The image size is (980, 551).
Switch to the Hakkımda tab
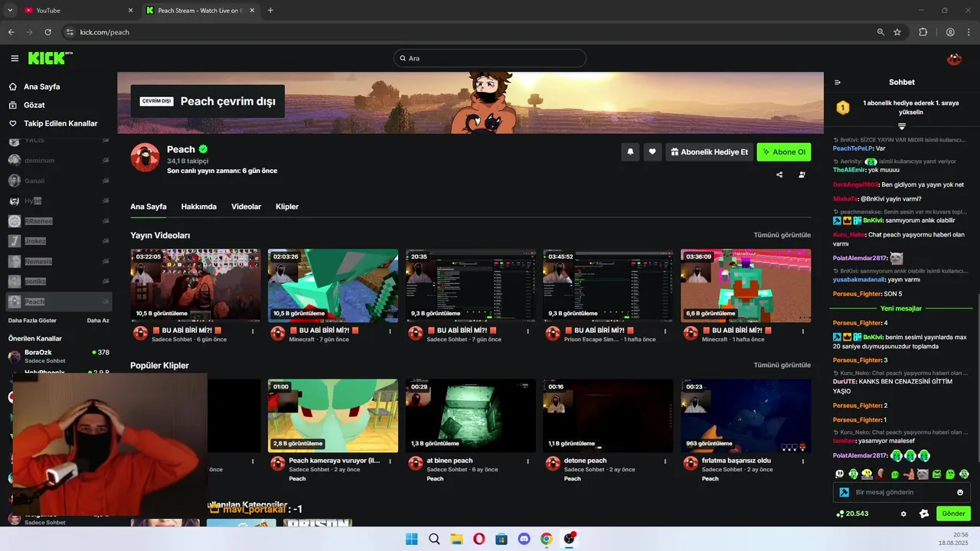pyautogui.click(x=199, y=207)
